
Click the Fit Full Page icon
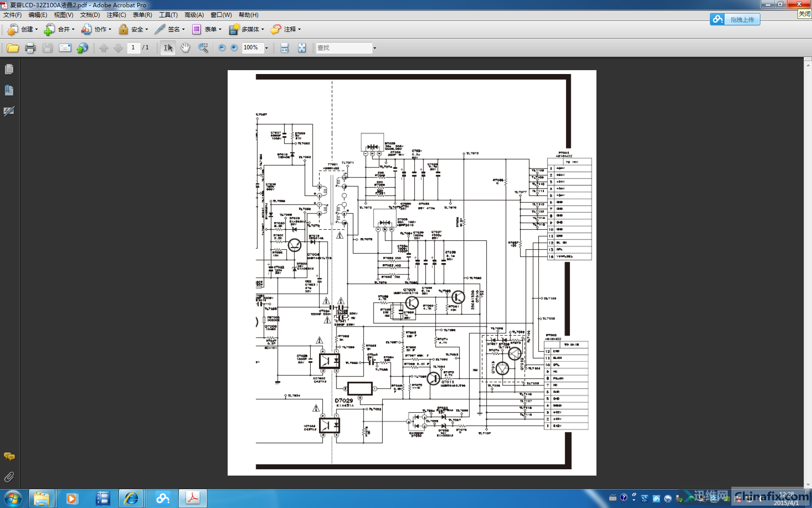pyautogui.click(x=302, y=48)
